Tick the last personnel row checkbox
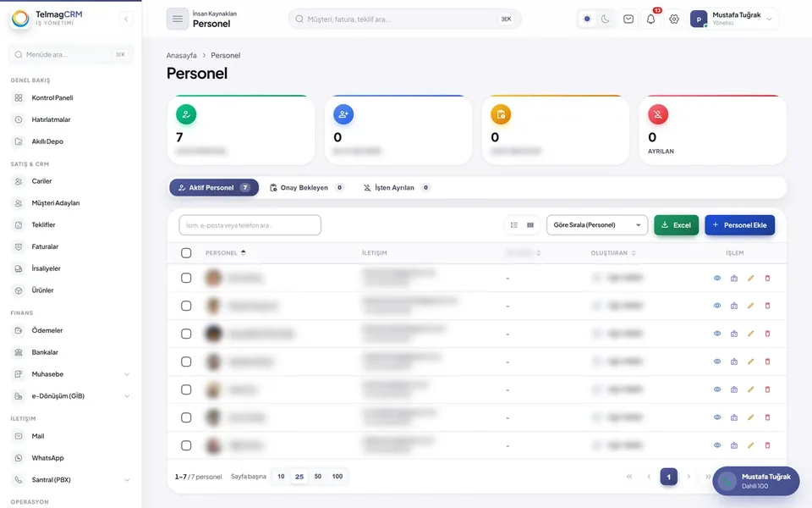Viewport: 812px width, 508px height. (x=186, y=445)
